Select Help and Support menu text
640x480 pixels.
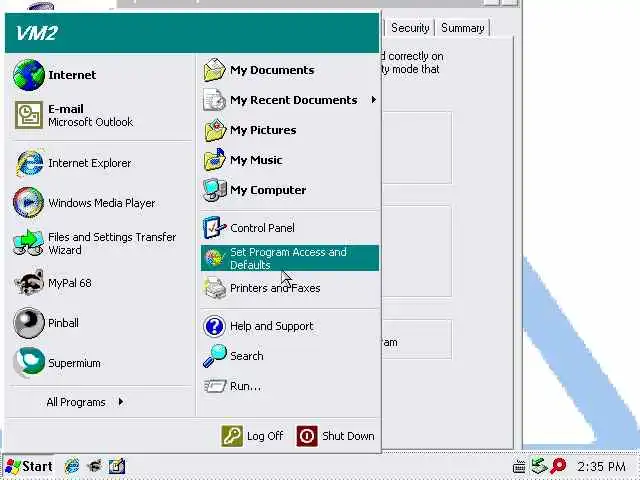(x=271, y=326)
